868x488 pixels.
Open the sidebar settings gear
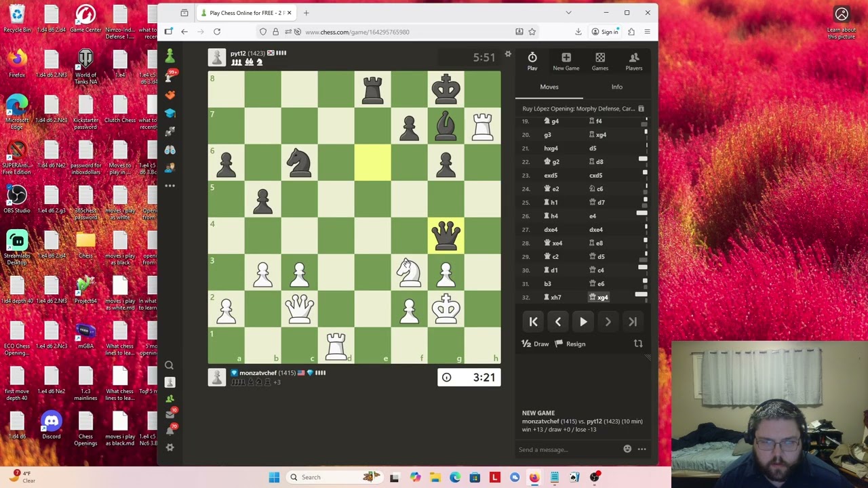(x=170, y=447)
